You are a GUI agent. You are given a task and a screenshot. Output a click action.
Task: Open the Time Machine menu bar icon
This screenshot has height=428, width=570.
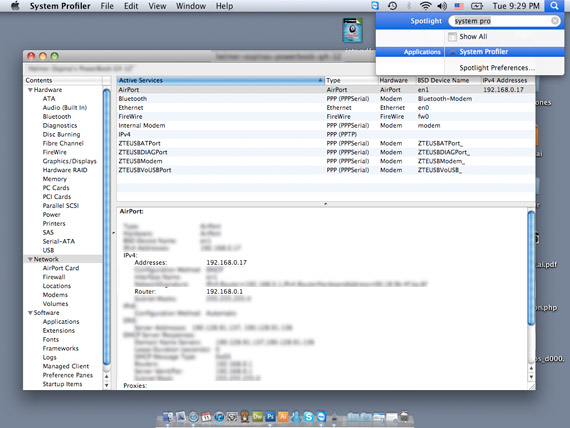(x=392, y=6)
